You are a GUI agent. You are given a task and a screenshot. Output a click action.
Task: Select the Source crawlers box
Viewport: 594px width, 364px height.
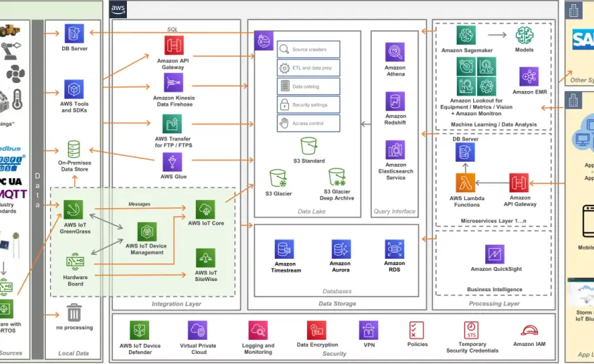click(308, 49)
